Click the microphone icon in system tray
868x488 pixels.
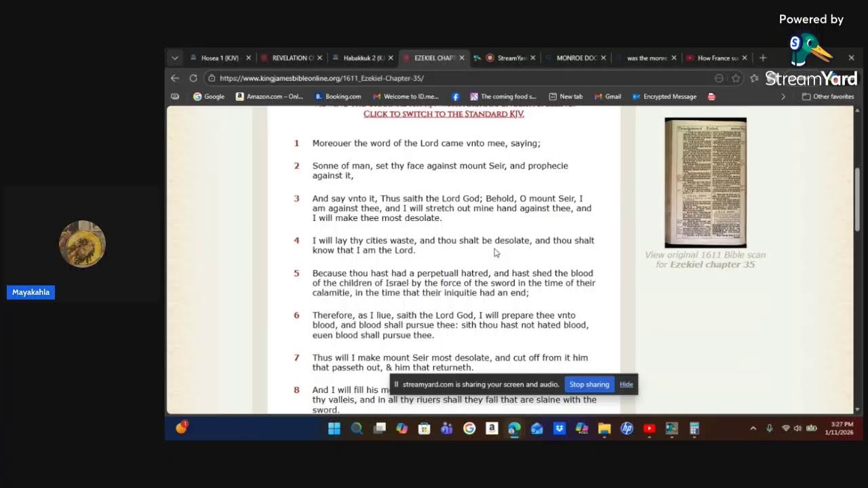click(x=770, y=428)
